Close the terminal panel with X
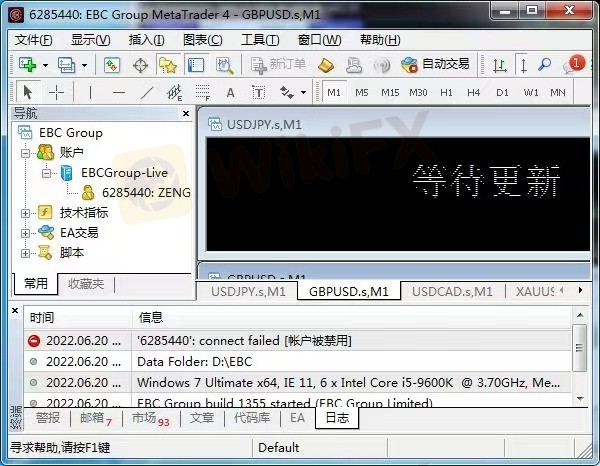Screen dimensions: 600x466 [15, 311]
